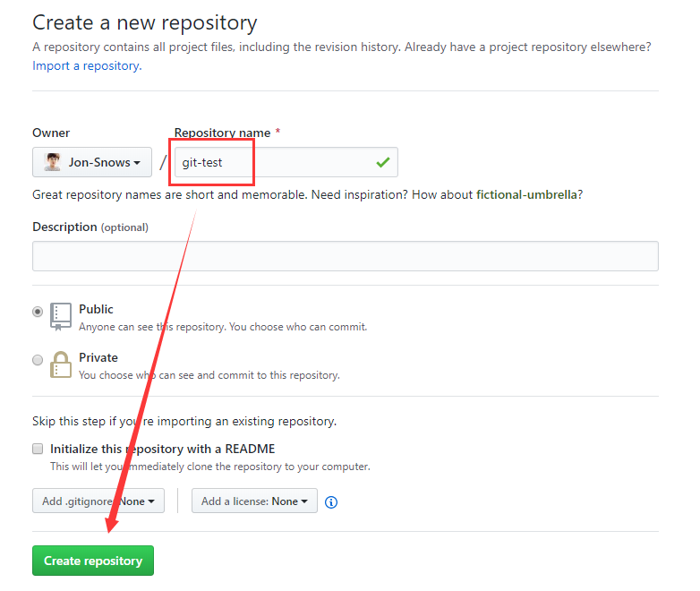
Task: Click the Description (optional) field label
Action: tap(90, 227)
